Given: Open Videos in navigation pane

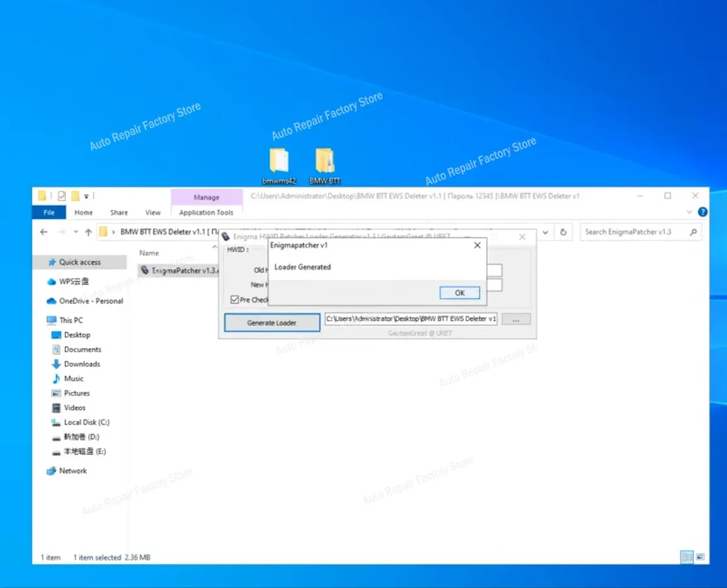Looking at the screenshot, I should pos(74,408).
